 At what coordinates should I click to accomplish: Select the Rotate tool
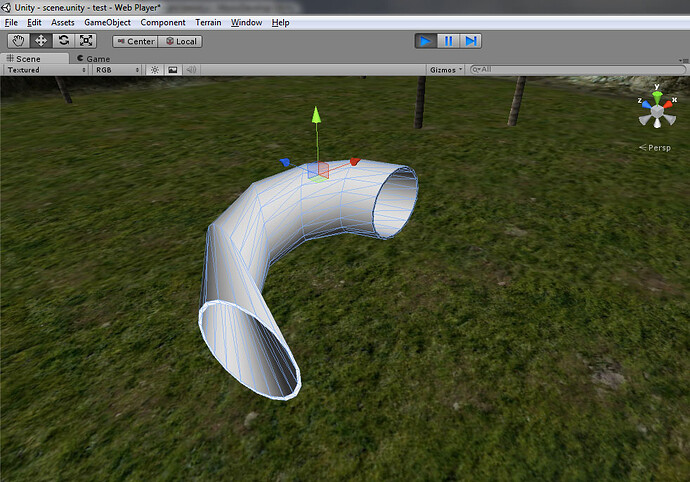(x=63, y=41)
